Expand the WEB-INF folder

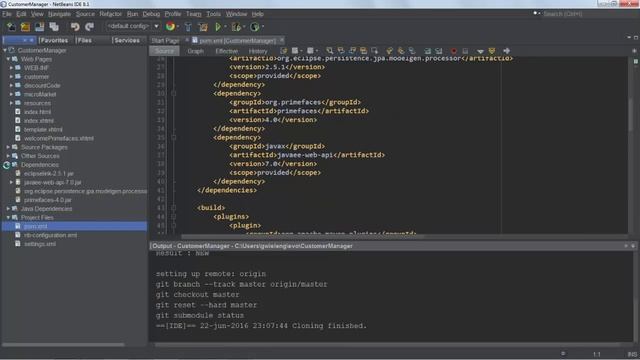pos(11,68)
